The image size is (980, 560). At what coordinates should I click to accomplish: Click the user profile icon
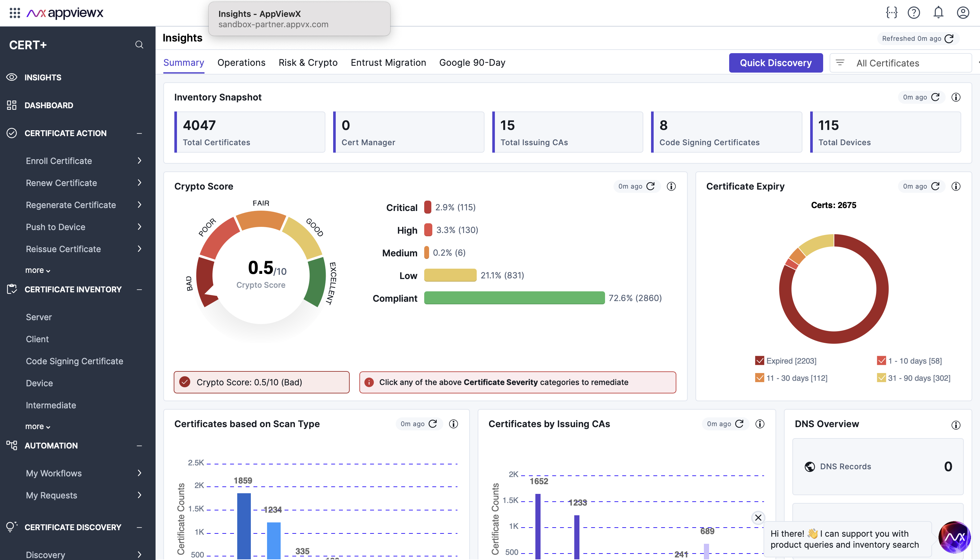(x=963, y=13)
